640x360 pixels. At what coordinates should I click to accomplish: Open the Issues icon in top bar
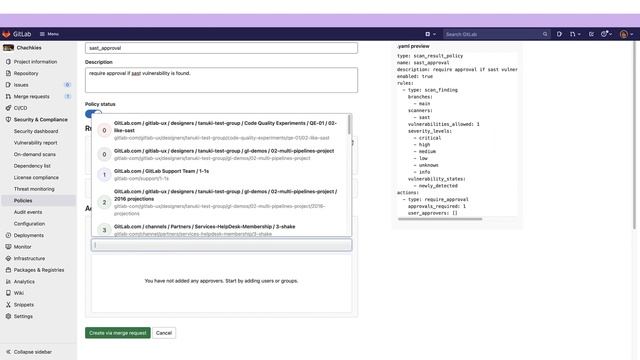[559, 34]
